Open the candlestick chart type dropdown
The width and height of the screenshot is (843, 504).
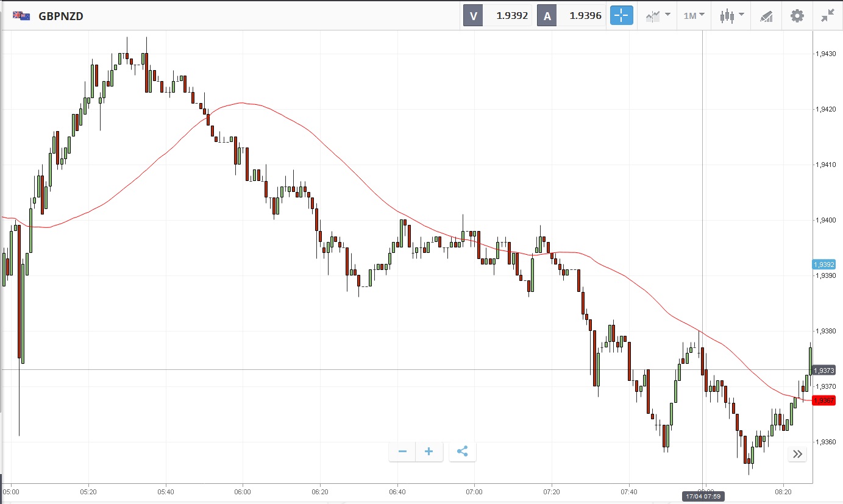[731, 16]
